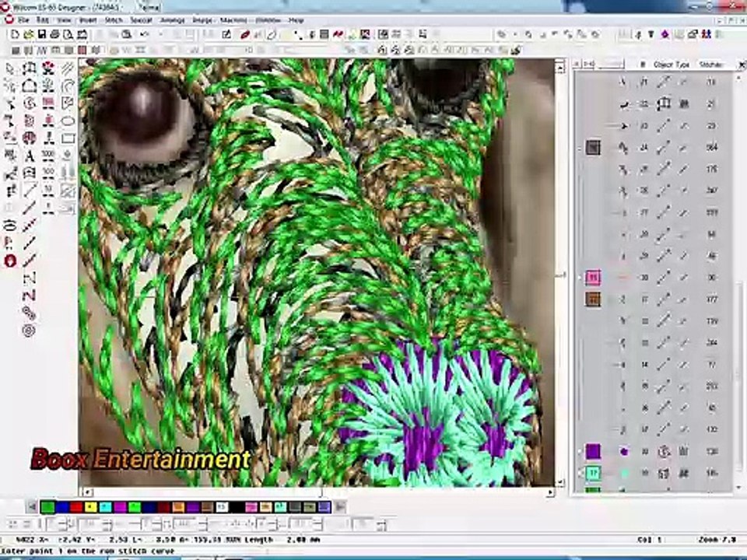747x560 pixels.
Task: Pick the green color at the palette start
Action: tap(47, 507)
